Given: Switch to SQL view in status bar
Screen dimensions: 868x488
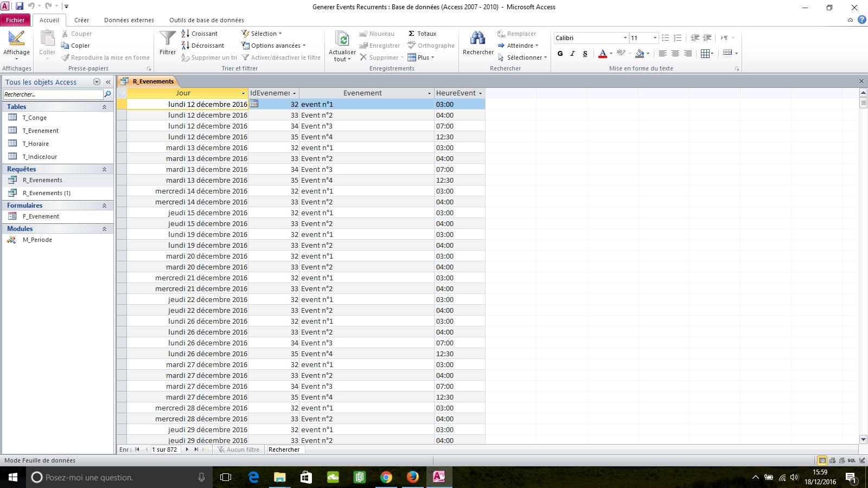Looking at the screenshot, I should tap(852, 460).
